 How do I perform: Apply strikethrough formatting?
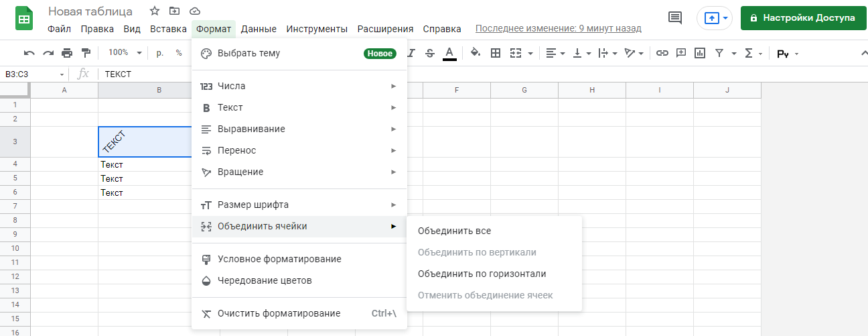[x=430, y=53]
